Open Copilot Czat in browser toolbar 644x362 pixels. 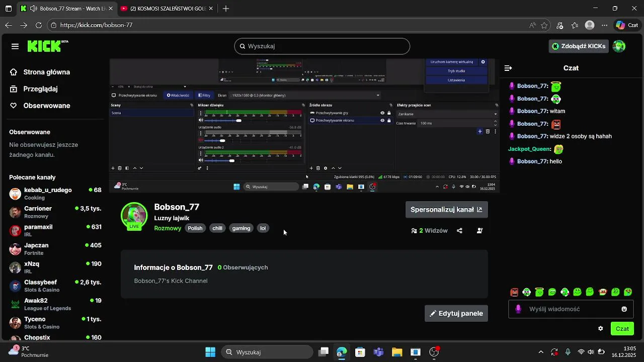pos(627,25)
